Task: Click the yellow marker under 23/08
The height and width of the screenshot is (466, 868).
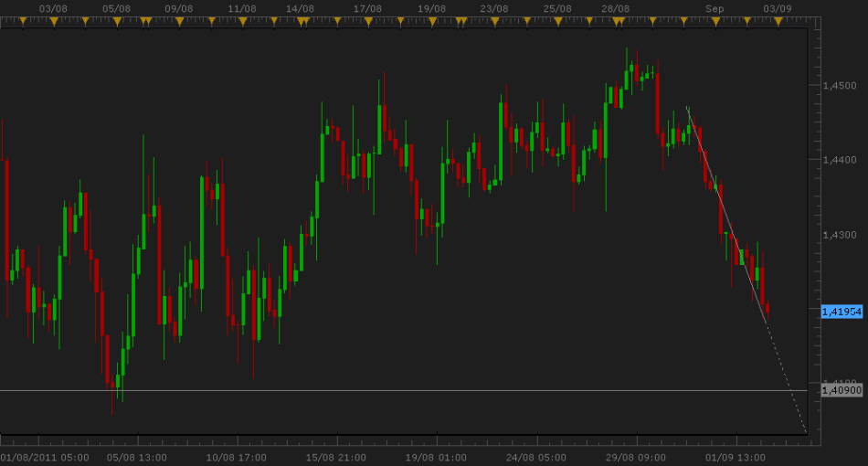Action: click(x=493, y=21)
